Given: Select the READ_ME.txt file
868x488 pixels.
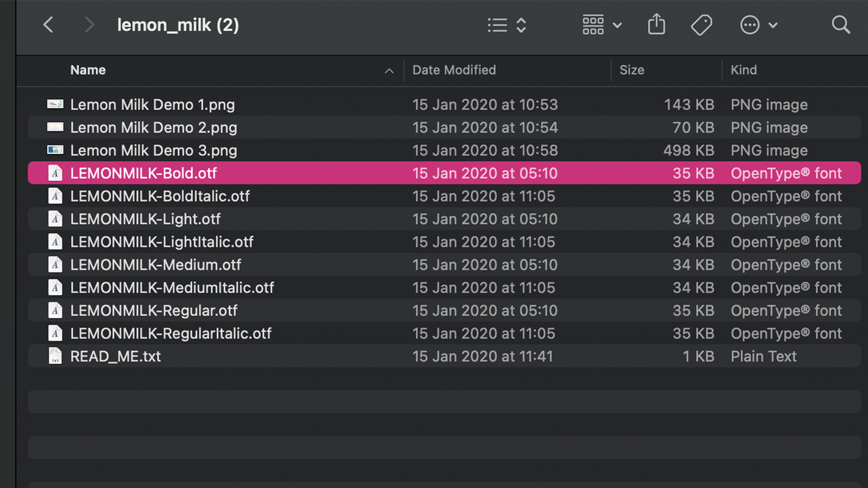Looking at the screenshot, I should [115, 356].
